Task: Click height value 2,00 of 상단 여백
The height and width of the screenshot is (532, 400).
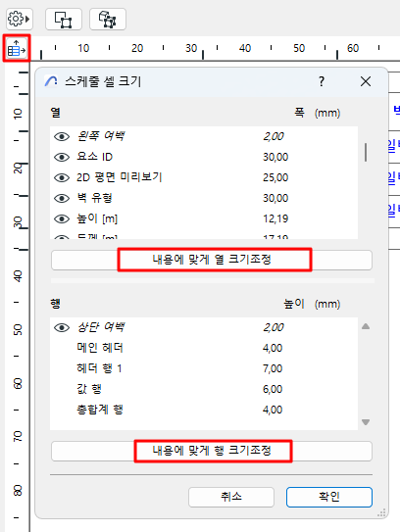Action: [274, 327]
